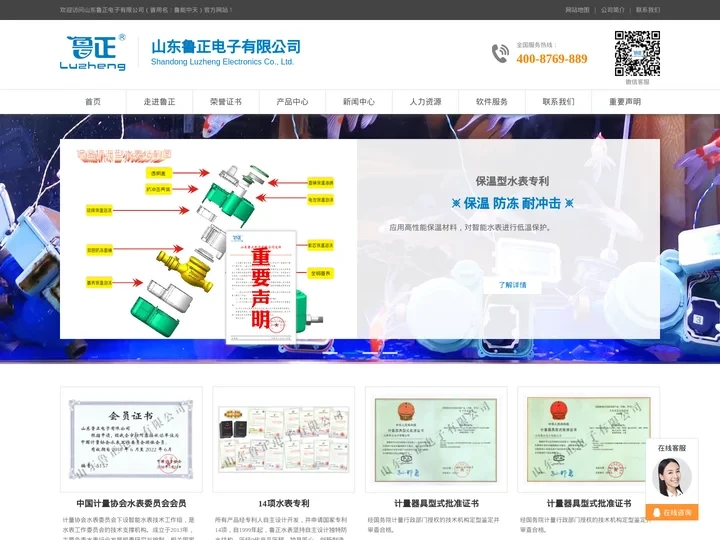This screenshot has height=540, width=720.
Task: Open the 新闻中心 navigation item
Action: tap(359, 101)
